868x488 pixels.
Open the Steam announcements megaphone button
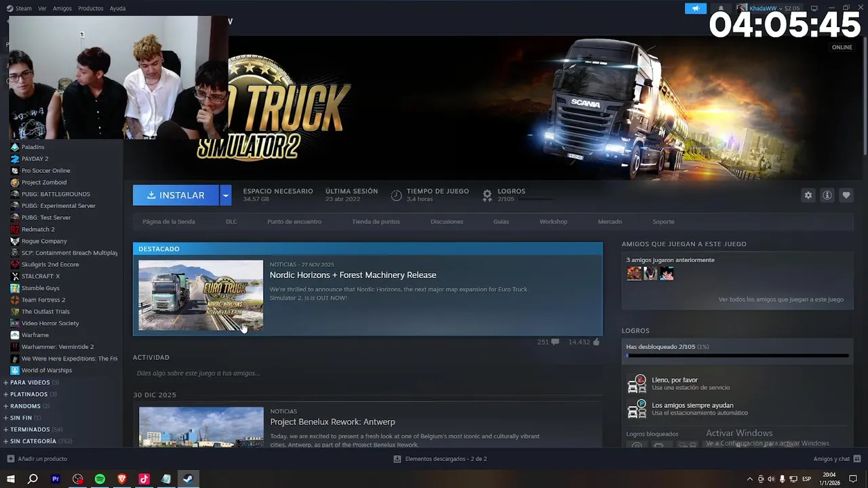[695, 8]
